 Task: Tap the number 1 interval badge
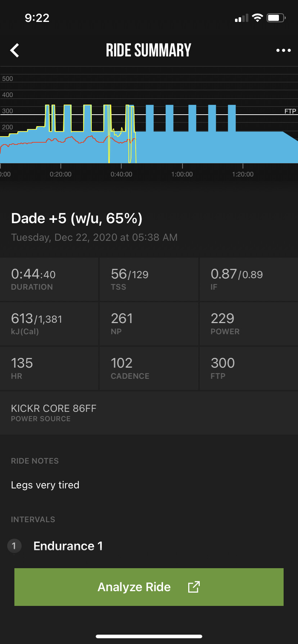tap(14, 546)
